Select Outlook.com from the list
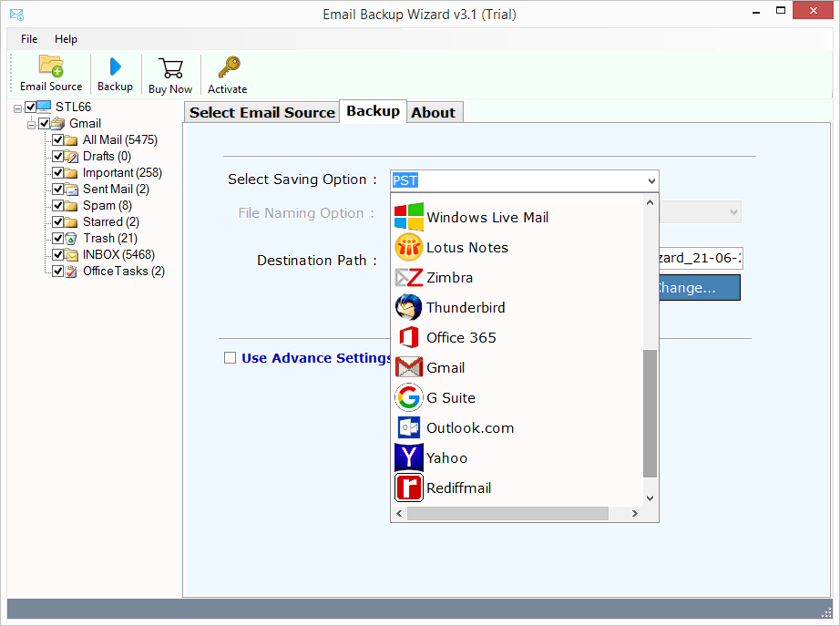This screenshot has width=840, height=626. tap(470, 427)
